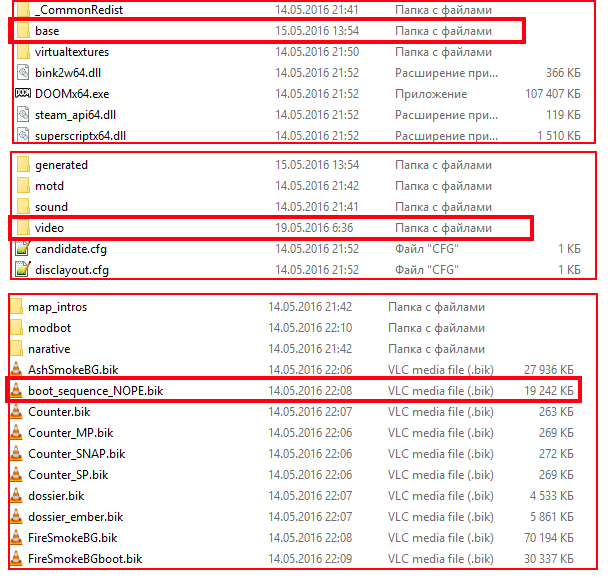
Task: Select the file name DOOMx64.exe
Action: click(x=72, y=94)
